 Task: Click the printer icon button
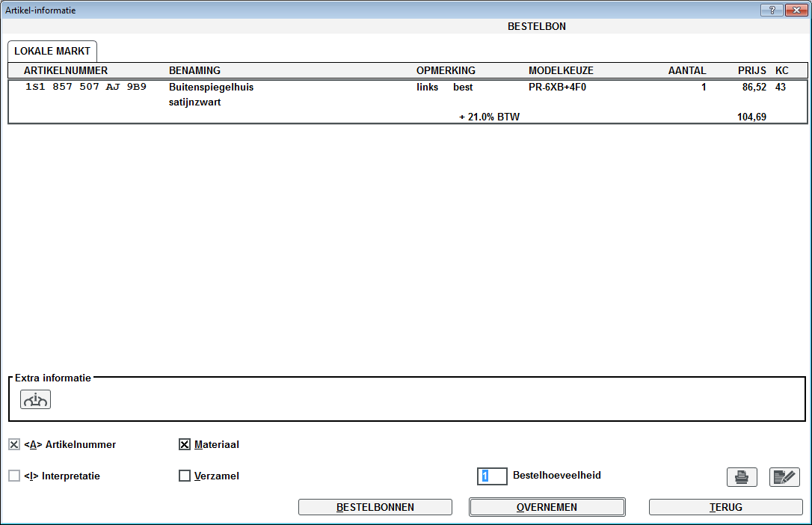742,477
